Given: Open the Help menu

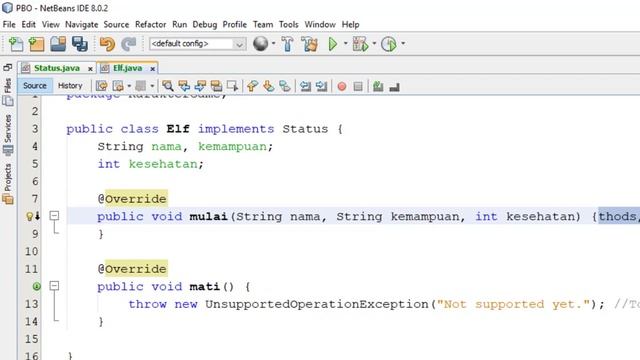Looking at the screenshot, I should coord(350,24).
